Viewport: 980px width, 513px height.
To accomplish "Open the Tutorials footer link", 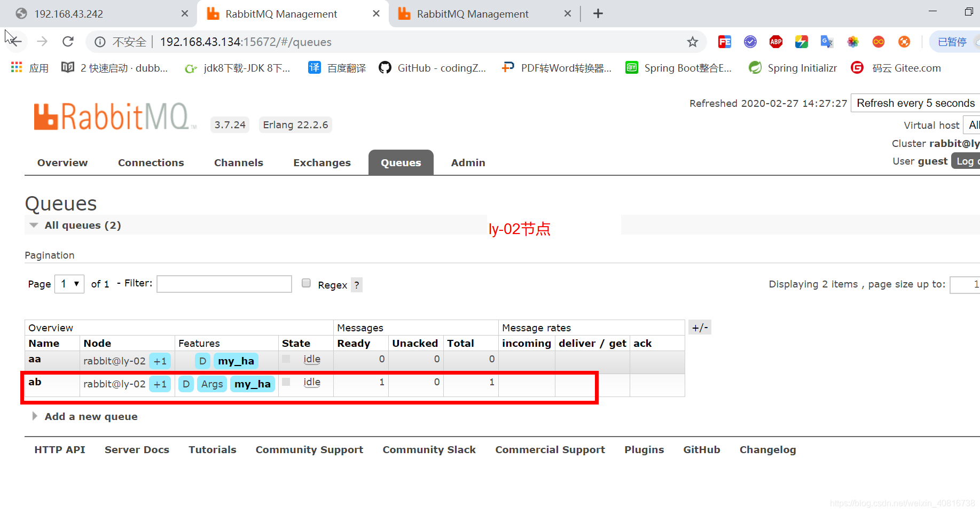I will 213,449.
